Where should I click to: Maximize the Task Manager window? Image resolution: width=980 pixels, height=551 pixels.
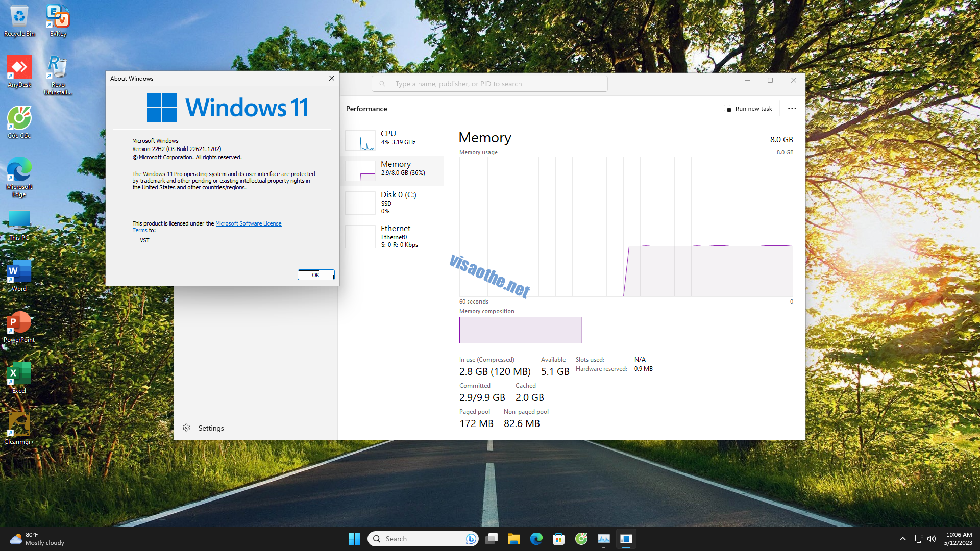(770, 80)
